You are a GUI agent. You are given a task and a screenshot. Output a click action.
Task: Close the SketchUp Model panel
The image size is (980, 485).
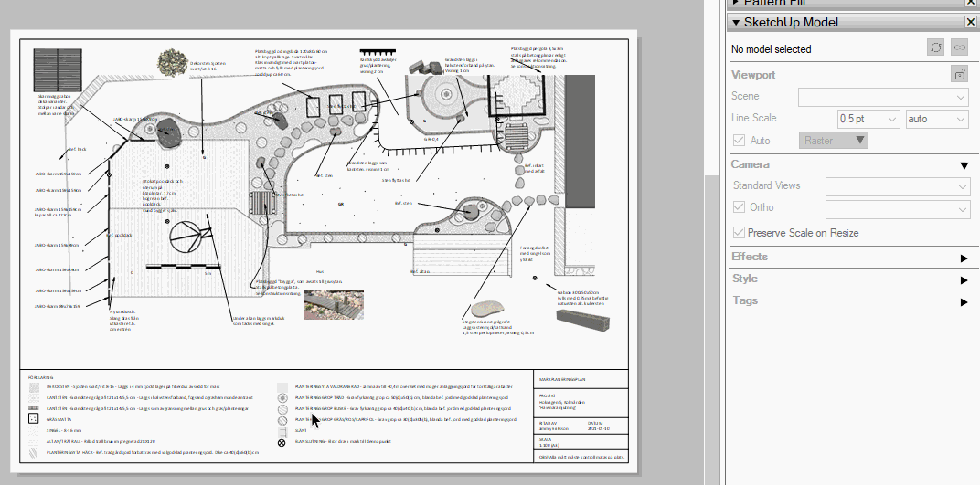971,23
